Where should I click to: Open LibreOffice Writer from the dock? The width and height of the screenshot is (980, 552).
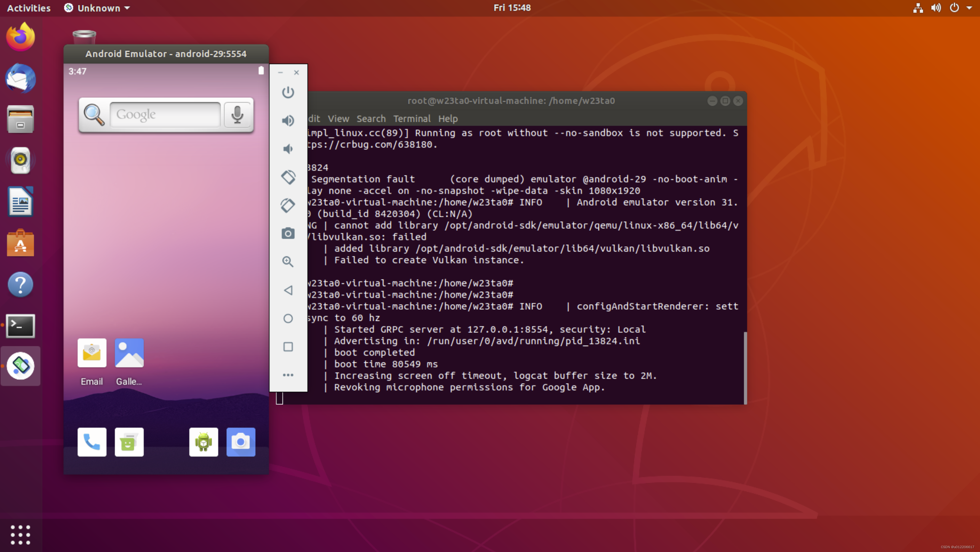click(21, 202)
